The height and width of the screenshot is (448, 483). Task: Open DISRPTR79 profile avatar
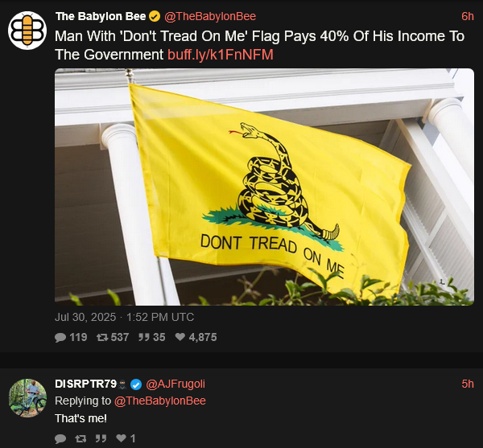coord(27,398)
